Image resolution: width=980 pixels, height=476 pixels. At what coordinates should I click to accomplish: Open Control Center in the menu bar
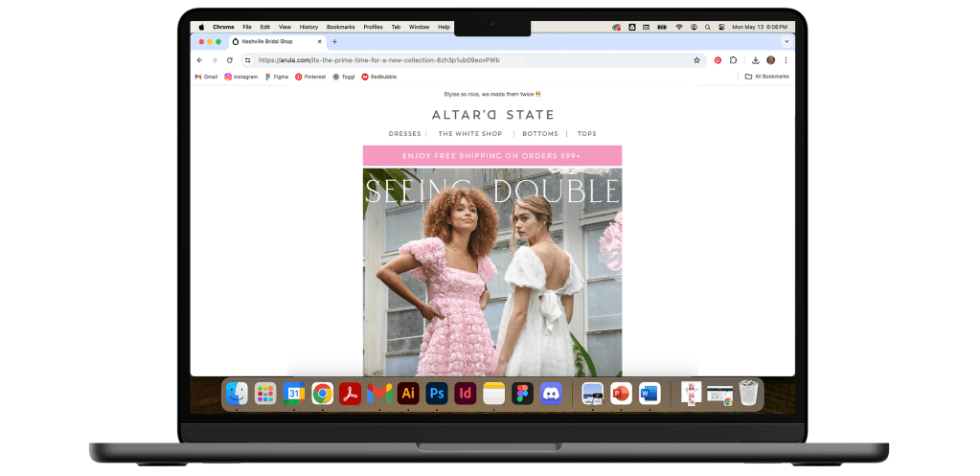click(721, 27)
